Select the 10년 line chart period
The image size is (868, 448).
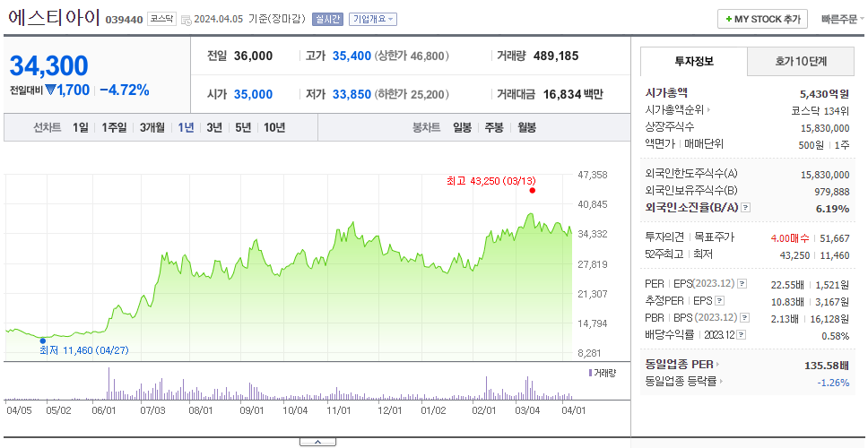274,128
